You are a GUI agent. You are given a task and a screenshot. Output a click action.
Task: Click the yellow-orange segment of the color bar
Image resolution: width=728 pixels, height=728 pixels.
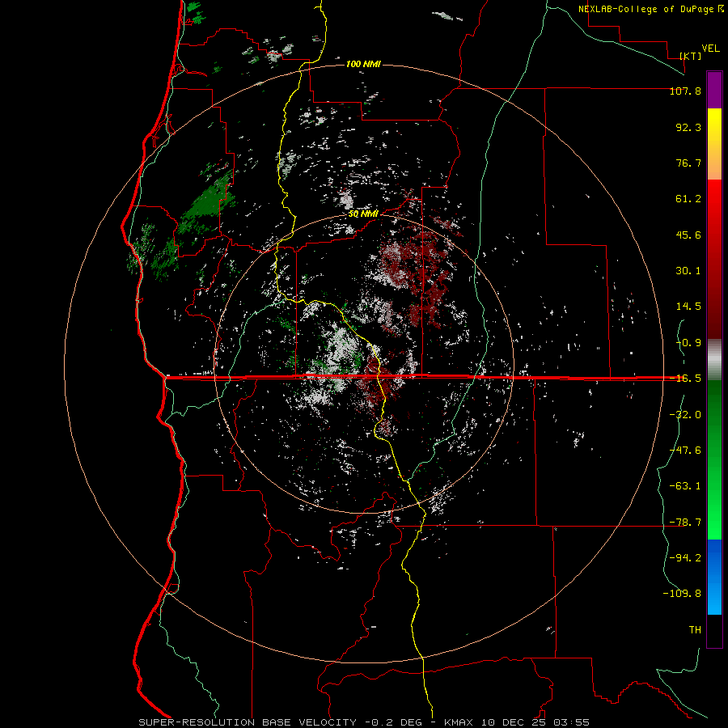click(x=714, y=144)
